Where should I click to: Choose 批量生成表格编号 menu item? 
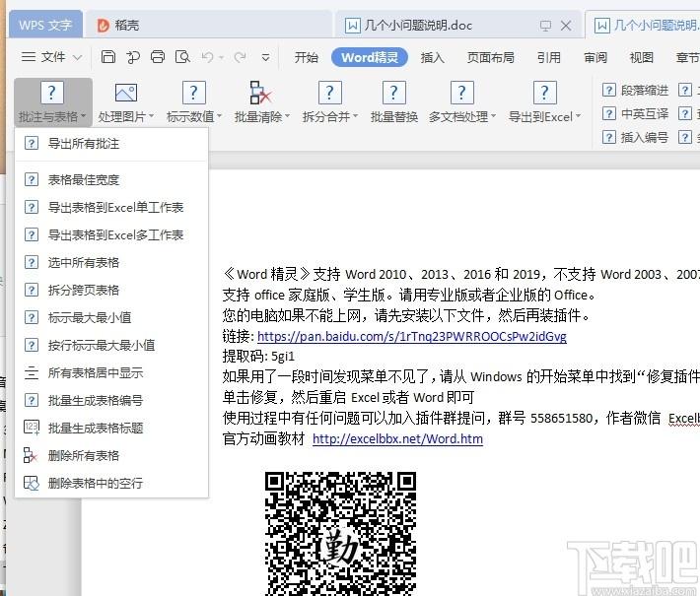point(111,401)
